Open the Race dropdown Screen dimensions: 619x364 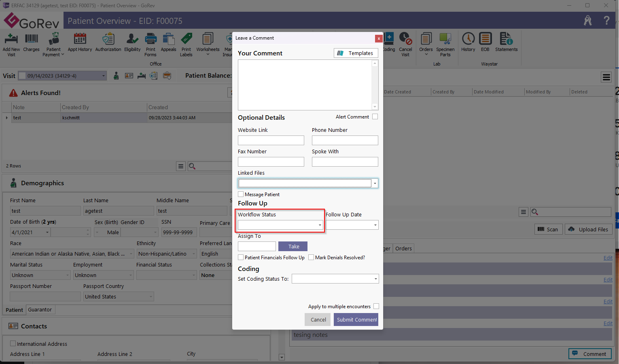coord(131,254)
